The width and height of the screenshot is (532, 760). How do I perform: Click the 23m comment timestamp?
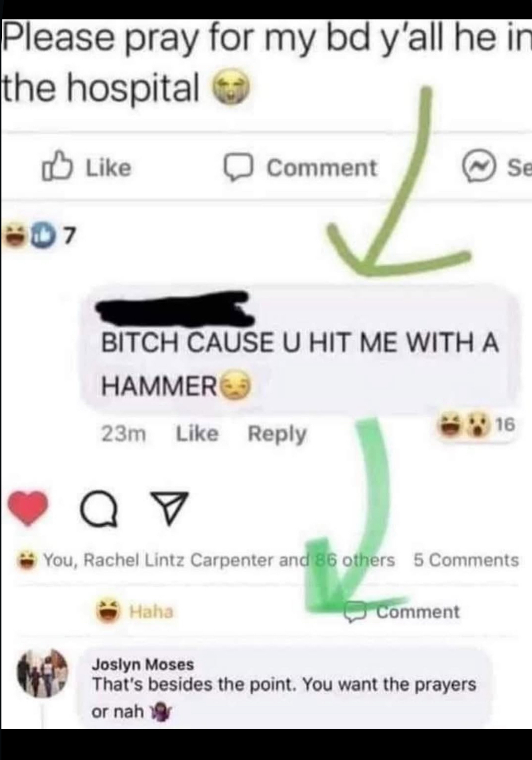(124, 433)
